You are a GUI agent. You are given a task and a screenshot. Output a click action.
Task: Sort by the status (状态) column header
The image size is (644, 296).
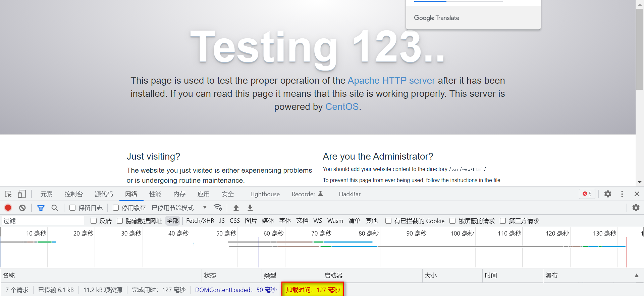tap(231, 276)
